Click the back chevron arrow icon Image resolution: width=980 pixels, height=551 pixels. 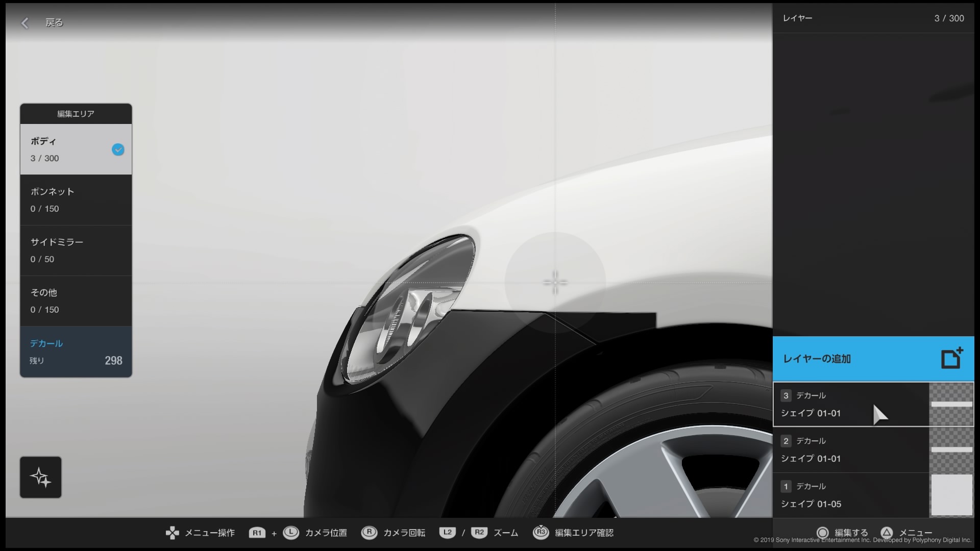[x=24, y=23]
